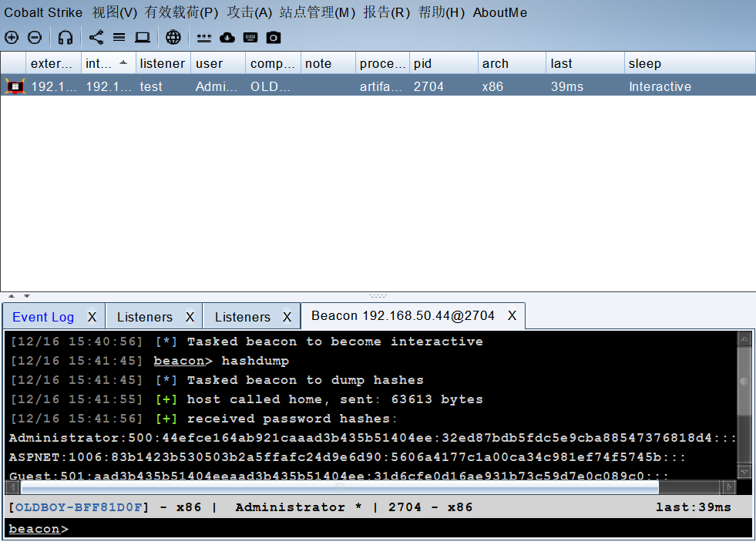Screen dimensions: 756x542
Task: Click the Administrator hash line in console
Action: (372, 438)
